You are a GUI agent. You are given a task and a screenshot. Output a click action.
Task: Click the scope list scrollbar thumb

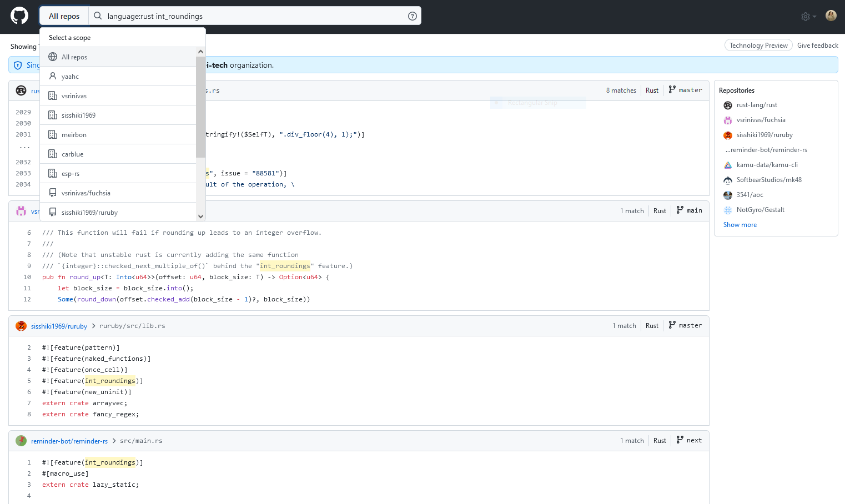tap(201, 107)
